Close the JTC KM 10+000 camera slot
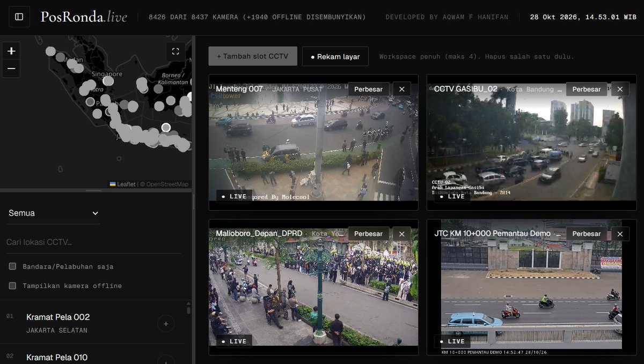Viewport: 644px width, 364px height. tap(620, 234)
